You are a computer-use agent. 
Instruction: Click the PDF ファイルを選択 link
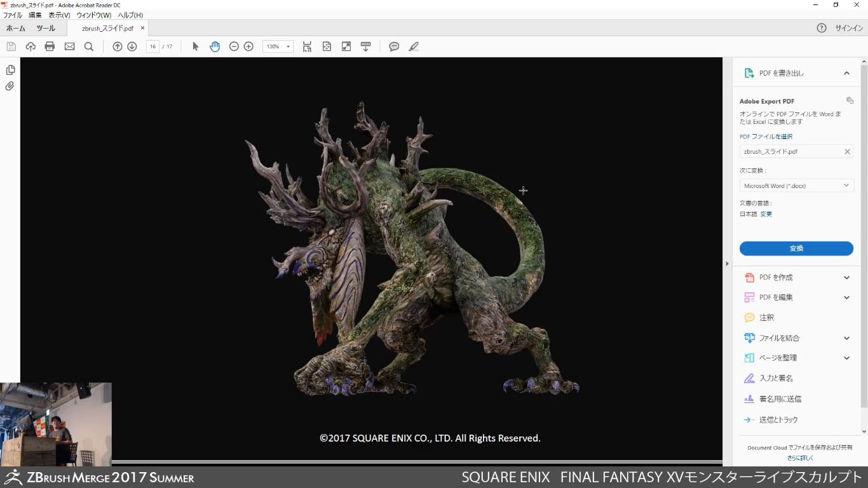[766, 137]
